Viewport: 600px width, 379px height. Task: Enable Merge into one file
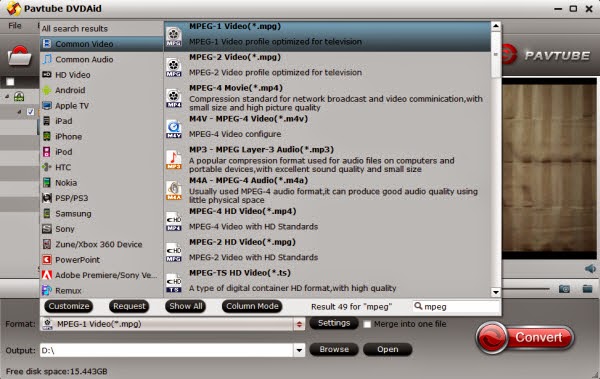(x=367, y=324)
